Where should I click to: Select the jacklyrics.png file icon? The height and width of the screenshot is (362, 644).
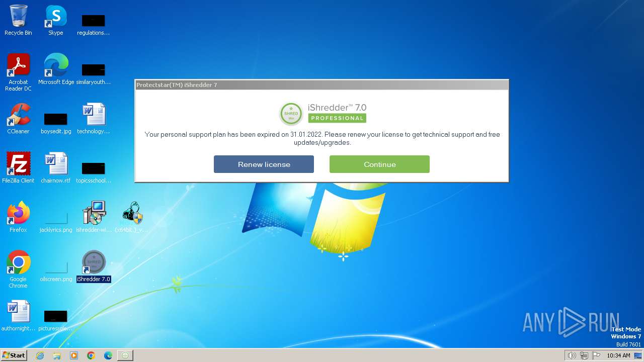[56, 222]
